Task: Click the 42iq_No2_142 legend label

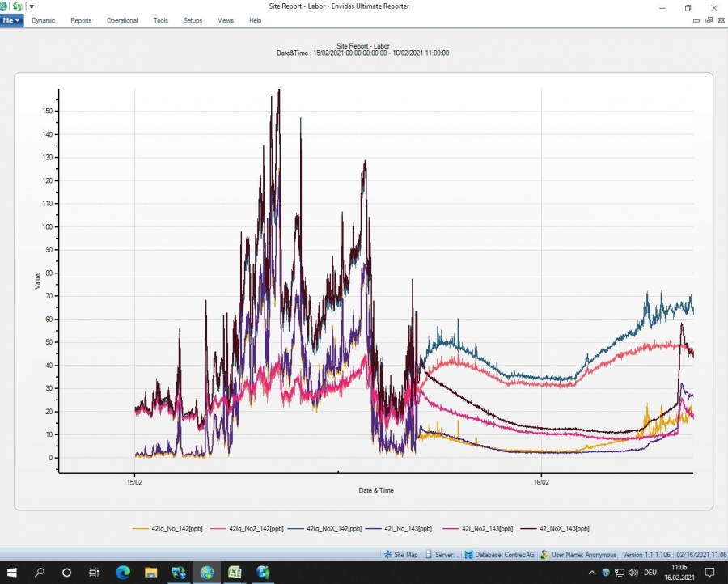Action: (x=255, y=528)
